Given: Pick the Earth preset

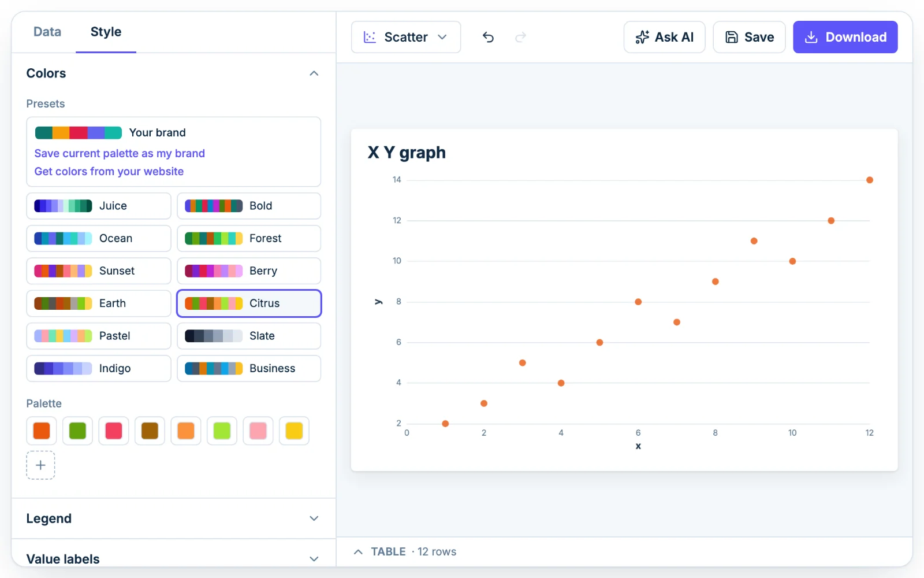Looking at the screenshot, I should pos(99,303).
